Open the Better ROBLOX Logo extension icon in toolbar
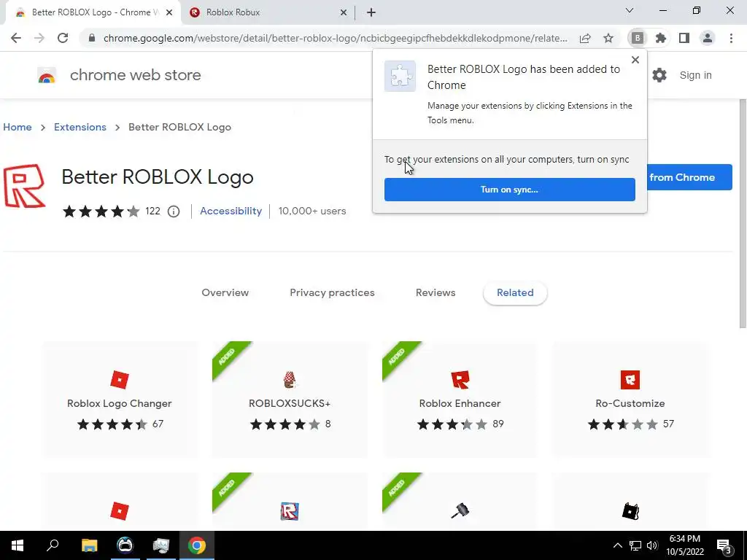This screenshot has height=560, width=747. tap(638, 38)
